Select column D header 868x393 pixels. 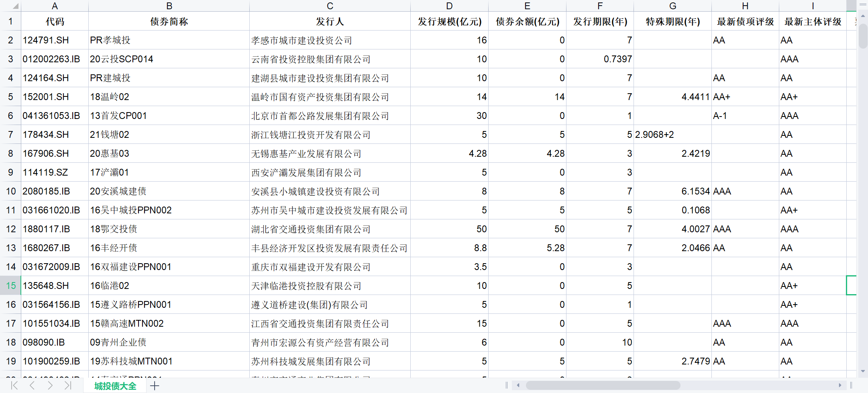pyautogui.click(x=450, y=6)
